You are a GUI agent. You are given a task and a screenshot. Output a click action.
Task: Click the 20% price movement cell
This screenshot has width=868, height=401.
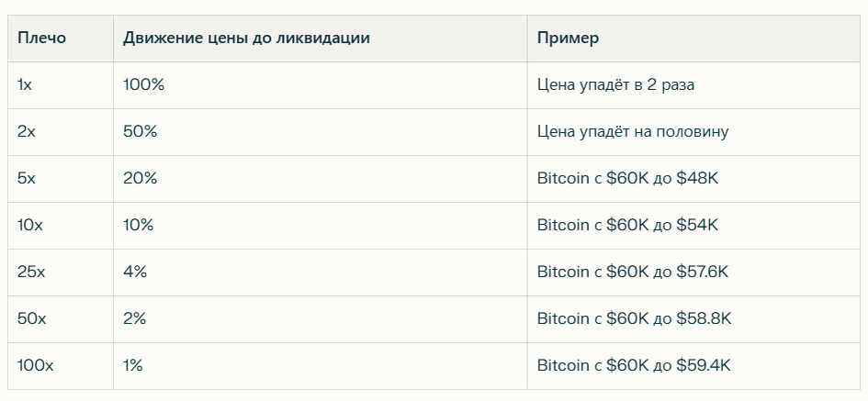(321, 179)
